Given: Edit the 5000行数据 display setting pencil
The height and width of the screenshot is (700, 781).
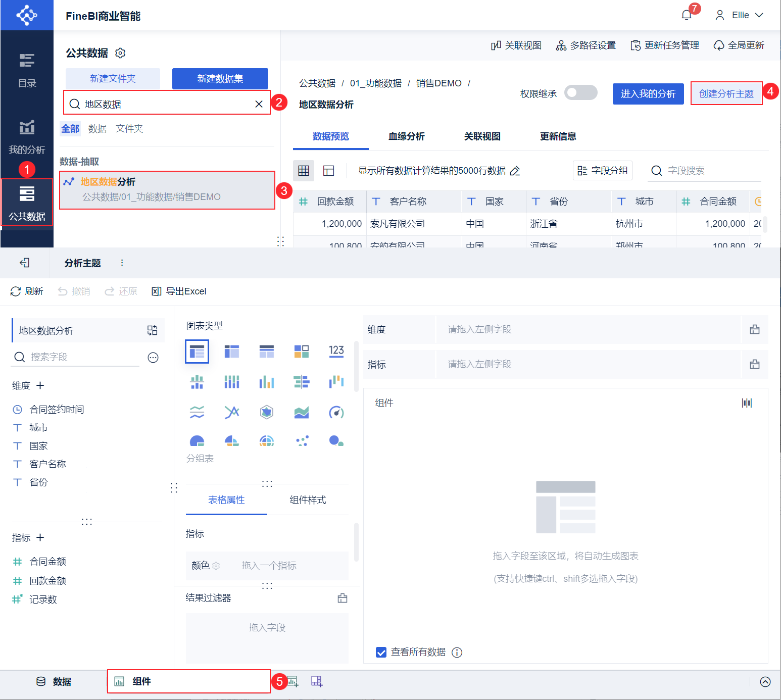Looking at the screenshot, I should pyautogui.click(x=515, y=171).
